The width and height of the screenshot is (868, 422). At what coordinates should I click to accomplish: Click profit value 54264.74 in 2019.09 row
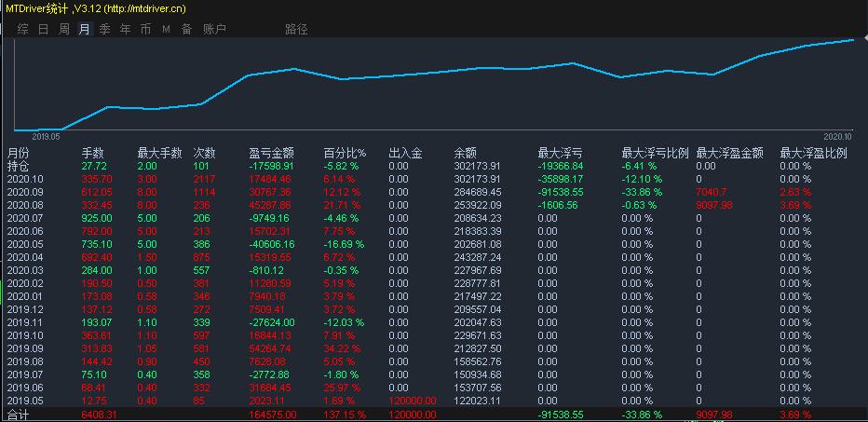click(x=271, y=348)
